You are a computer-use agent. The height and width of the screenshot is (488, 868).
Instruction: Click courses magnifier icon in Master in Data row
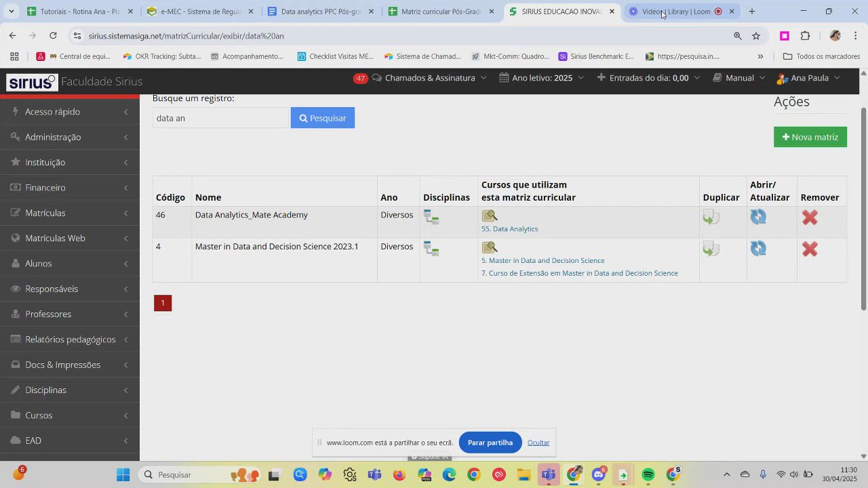click(x=490, y=247)
